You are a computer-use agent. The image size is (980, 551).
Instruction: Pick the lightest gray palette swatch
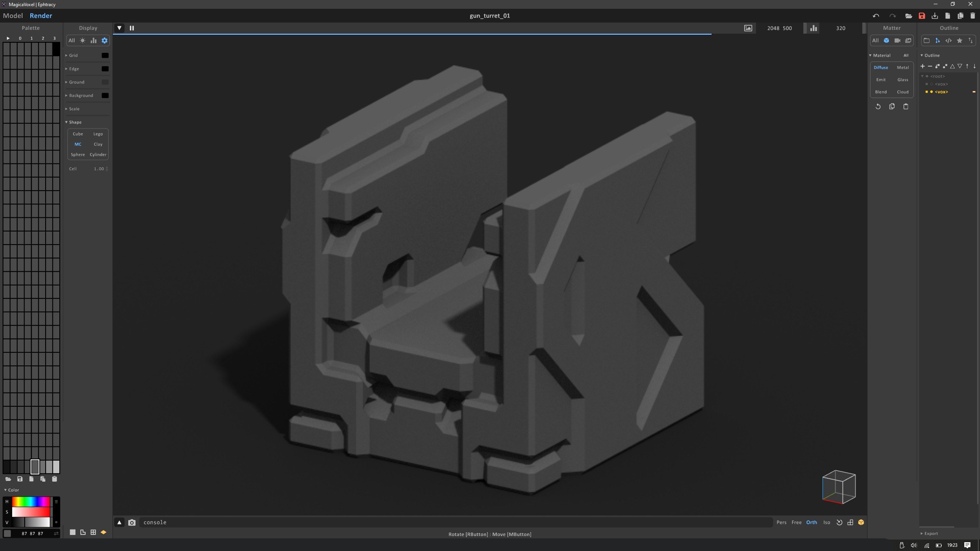tap(56, 467)
